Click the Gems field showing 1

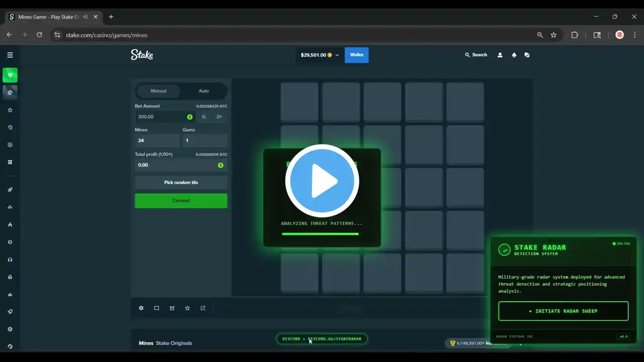pyautogui.click(x=205, y=140)
